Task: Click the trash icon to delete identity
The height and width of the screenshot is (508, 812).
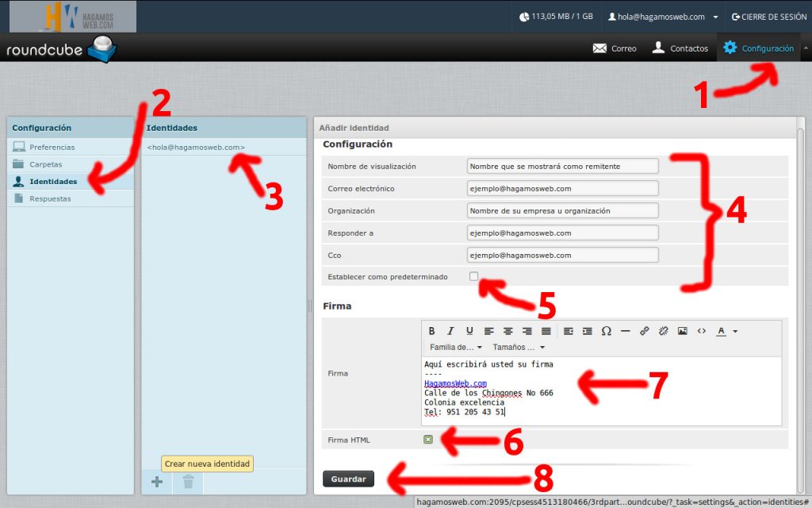Action: point(188,481)
